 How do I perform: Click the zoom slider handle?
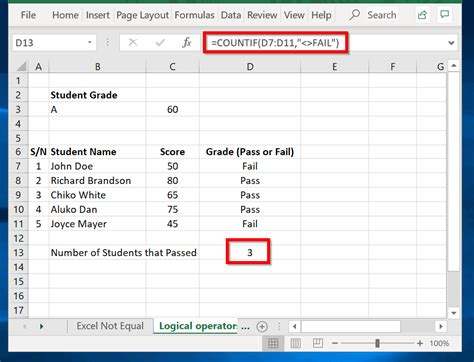tap(377, 343)
